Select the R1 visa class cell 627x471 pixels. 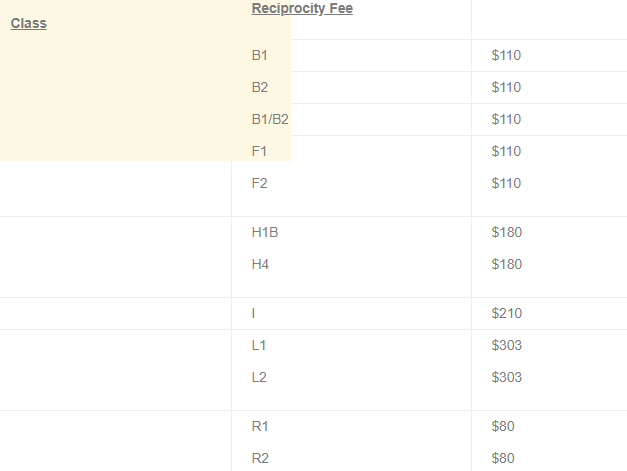[x=260, y=426]
